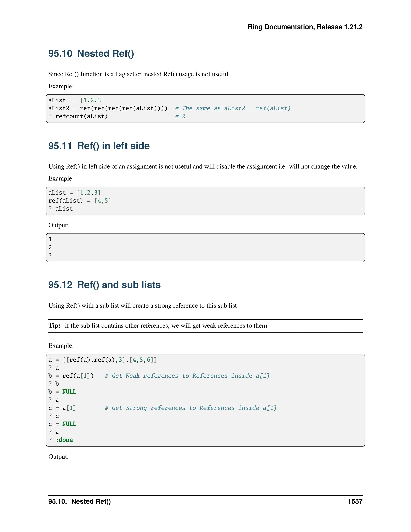Screen dimensions: 411x532
Task: Click the sentence "Since Ref() function is a flag setter"
Action: click(139, 74)
